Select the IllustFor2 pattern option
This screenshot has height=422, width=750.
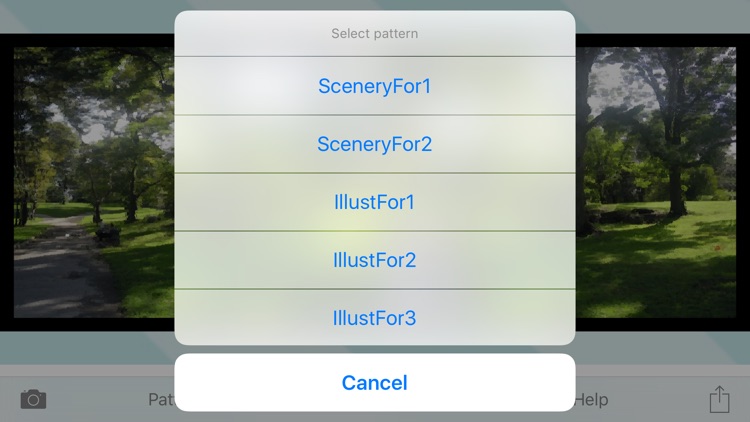(x=375, y=260)
